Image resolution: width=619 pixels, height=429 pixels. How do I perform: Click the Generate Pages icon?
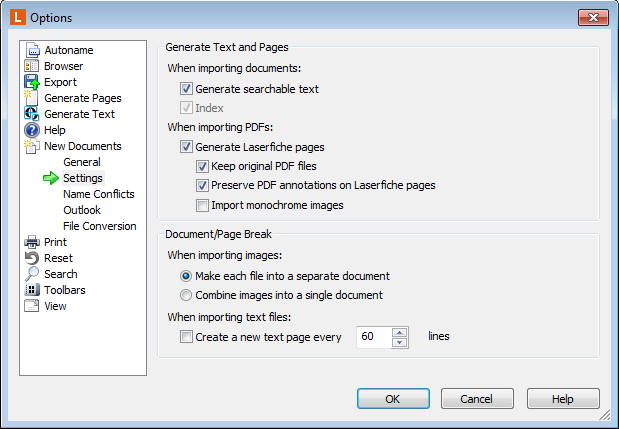(32, 98)
